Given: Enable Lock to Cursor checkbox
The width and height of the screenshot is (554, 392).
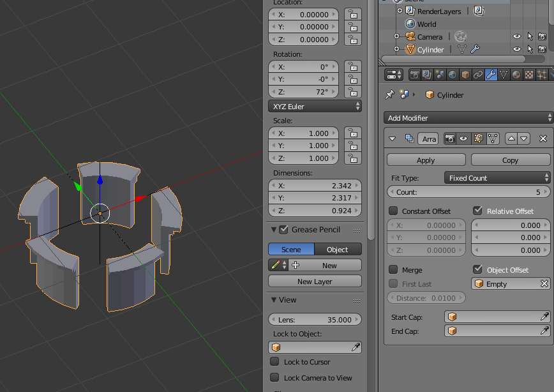Looking at the screenshot, I should pos(274,362).
